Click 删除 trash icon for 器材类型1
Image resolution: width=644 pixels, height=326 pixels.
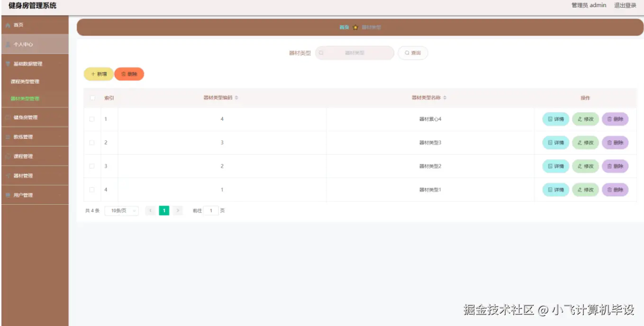610,190
